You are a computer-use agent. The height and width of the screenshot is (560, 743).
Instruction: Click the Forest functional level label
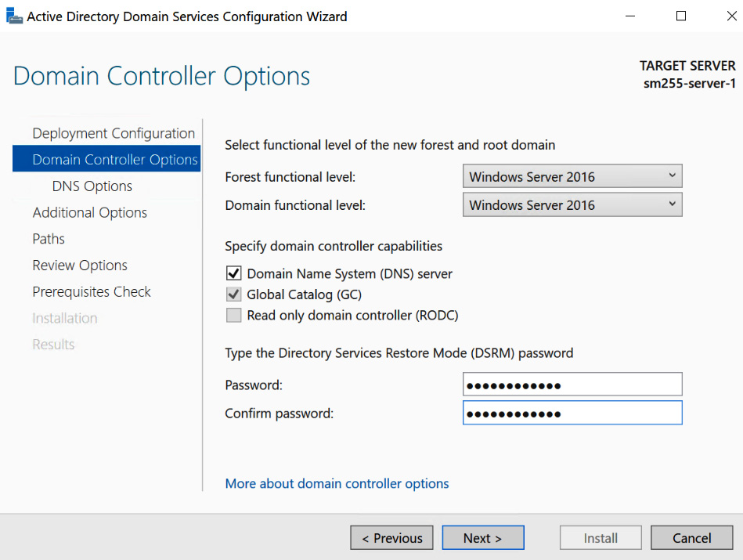(290, 177)
